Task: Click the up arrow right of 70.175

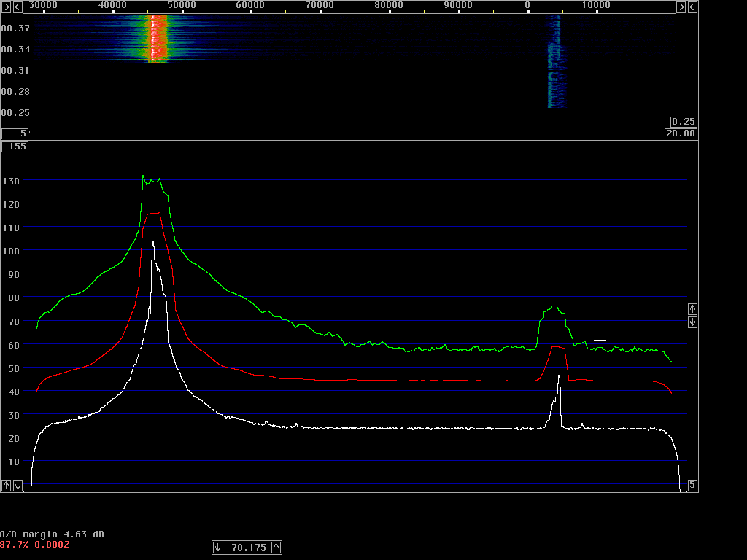Action: point(276,548)
